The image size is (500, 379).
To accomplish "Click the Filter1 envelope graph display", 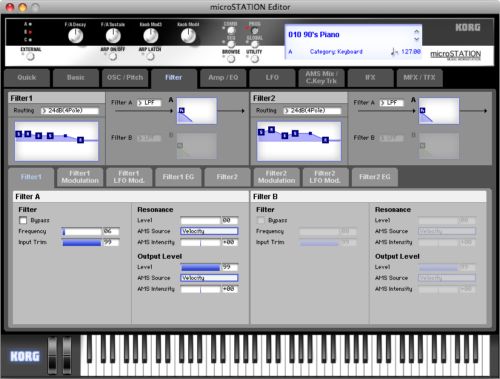I will pyautogui.click(x=57, y=141).
